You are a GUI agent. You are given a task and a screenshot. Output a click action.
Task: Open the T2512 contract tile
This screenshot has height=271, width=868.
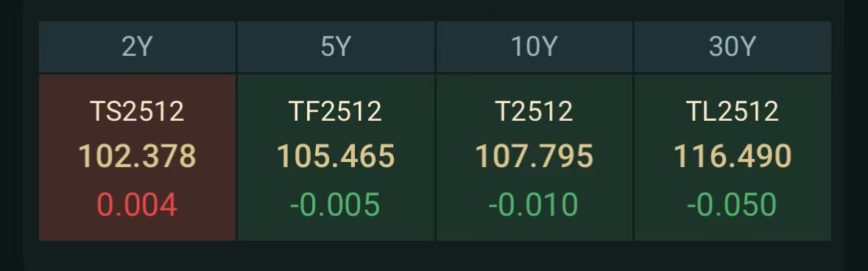click(534, 158)
